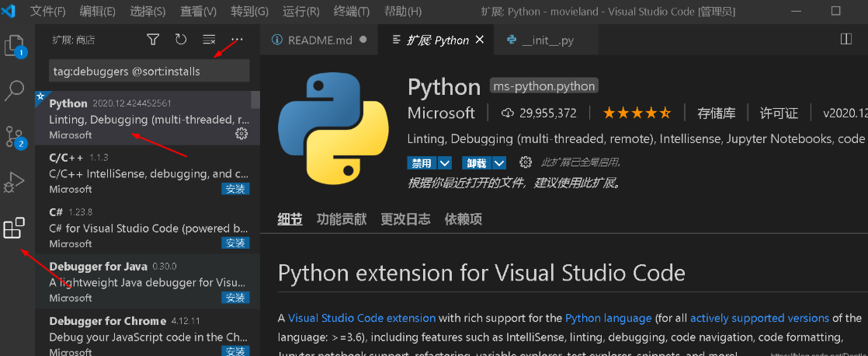This screenshot has height=356, width=868.
Task: Select the 更改日志 changelog tab
Action: tap(405, 219)
